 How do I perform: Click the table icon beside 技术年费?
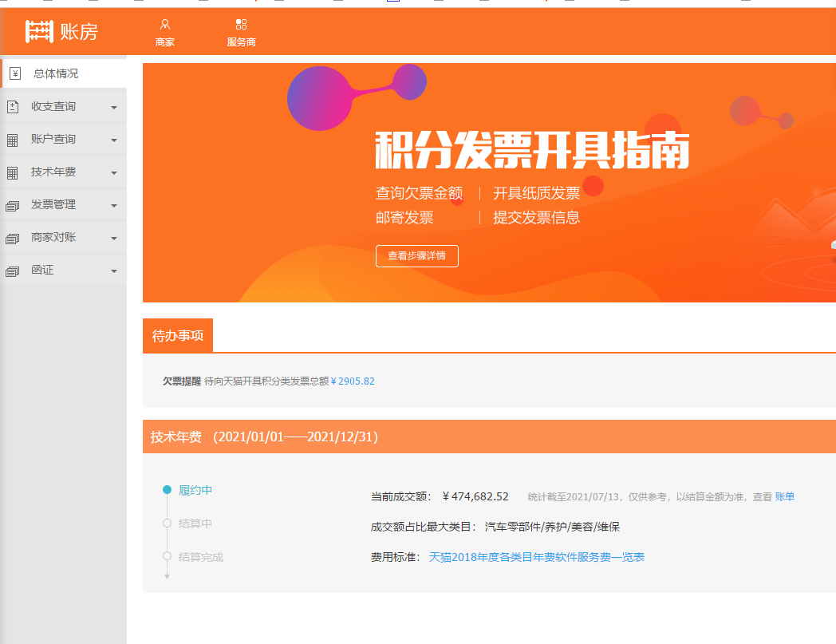12,172
